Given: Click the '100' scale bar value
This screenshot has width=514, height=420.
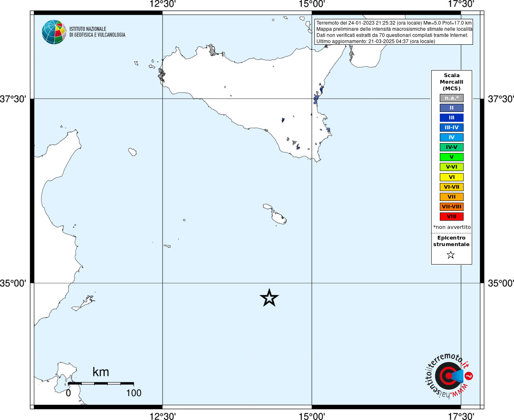Looking at the screenshot, I should [x=134, y=393].
